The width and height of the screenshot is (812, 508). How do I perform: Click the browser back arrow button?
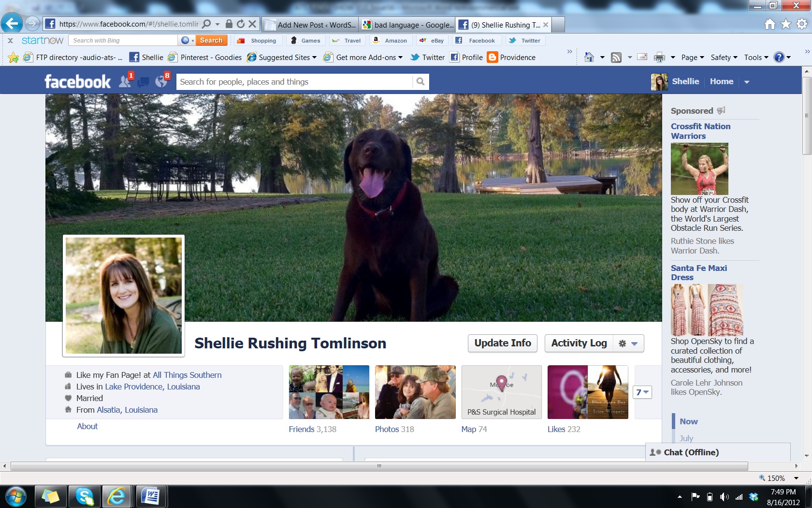(12, 23)
